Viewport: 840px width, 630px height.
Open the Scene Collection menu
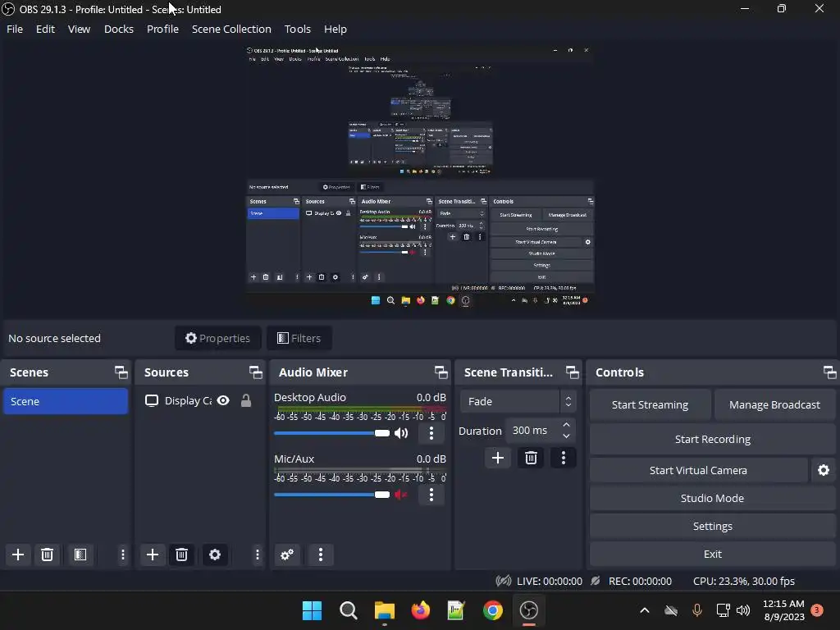(231, 29)
